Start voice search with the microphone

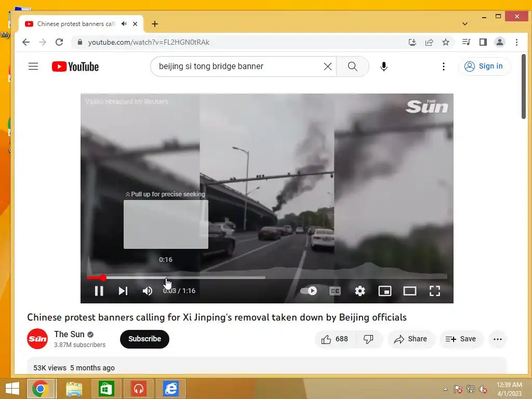tap(384, 66)
